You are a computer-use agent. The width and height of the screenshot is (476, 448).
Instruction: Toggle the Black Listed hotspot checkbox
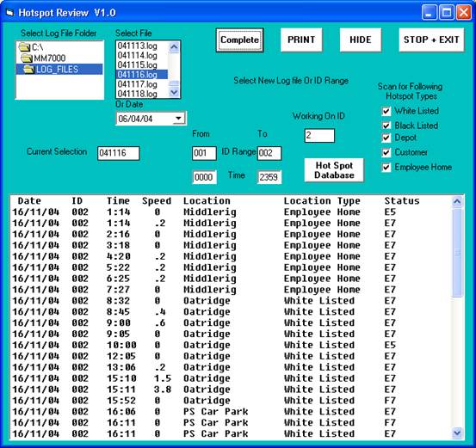click(x=386, y=126)
